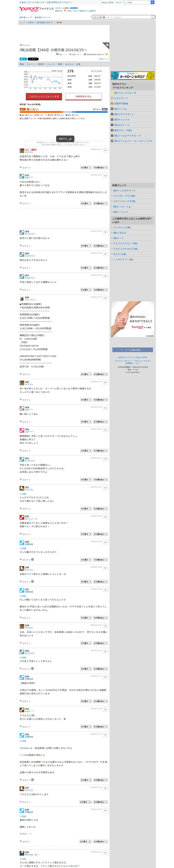Click the buy/sell sentiment rating bar

pyautogui.click(x=64, y=112)
